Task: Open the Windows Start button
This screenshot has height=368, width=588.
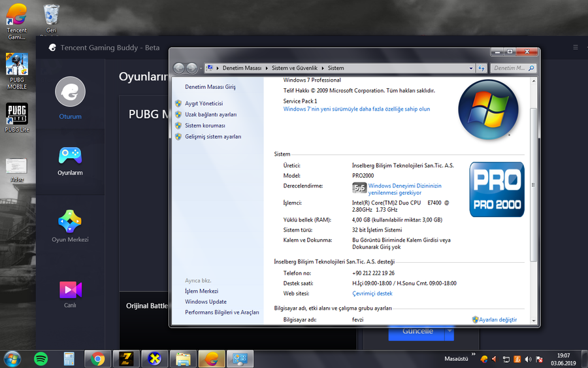Action: [x=12, y=359]
